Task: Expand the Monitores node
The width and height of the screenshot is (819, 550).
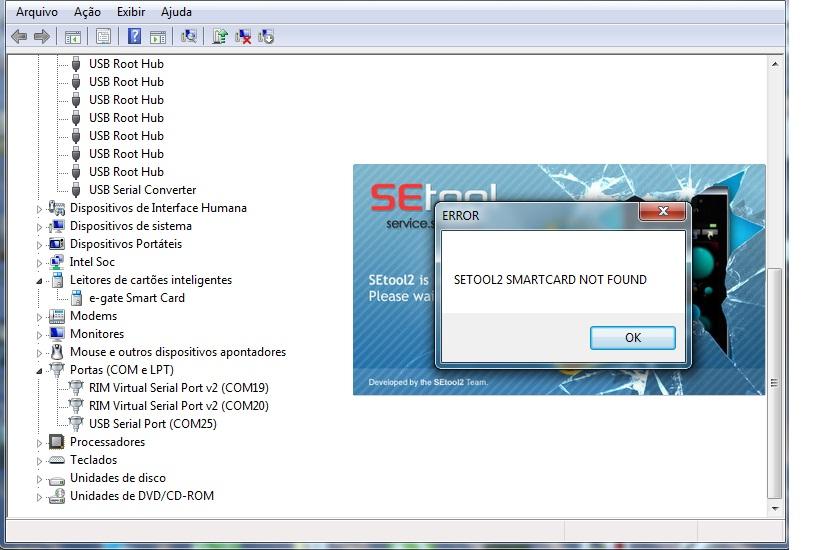Action: point(39,335)
